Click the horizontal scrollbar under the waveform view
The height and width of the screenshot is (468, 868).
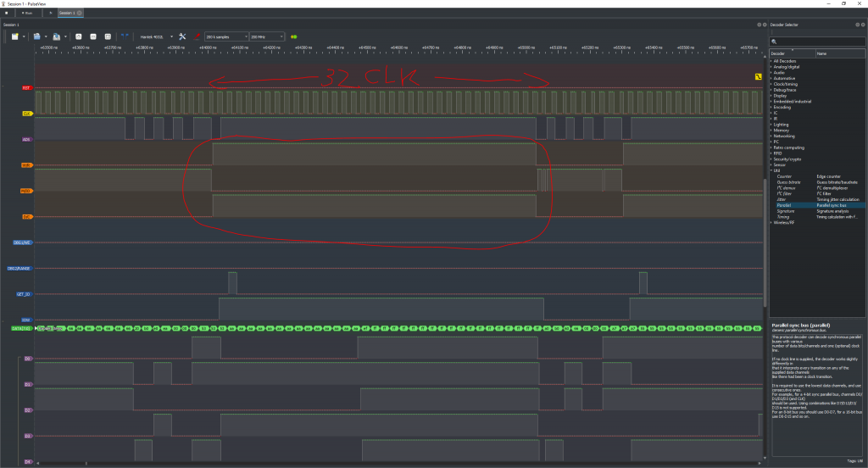coord(398,464)
